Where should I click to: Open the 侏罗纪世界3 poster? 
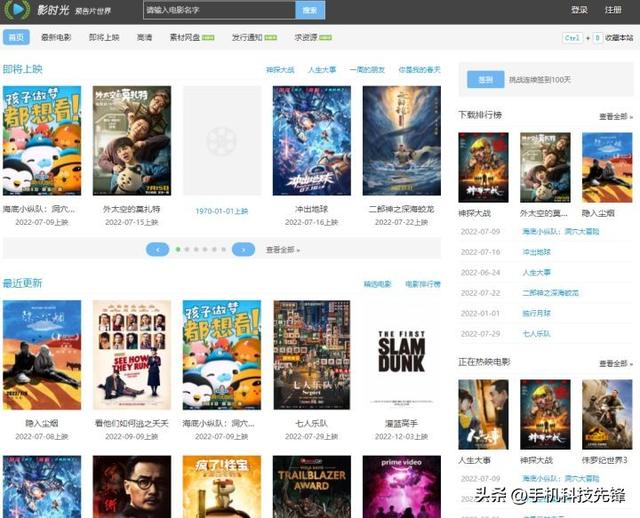(607, 414)
